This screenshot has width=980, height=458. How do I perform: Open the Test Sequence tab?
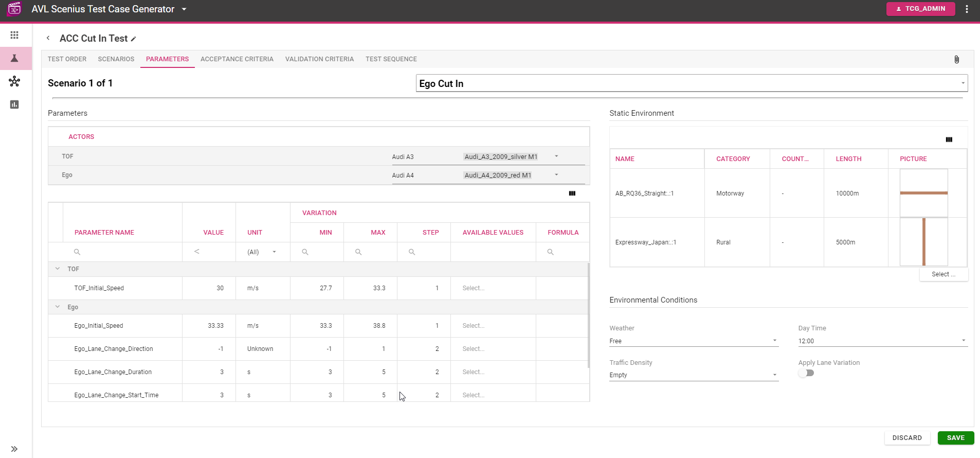[391, 59]
